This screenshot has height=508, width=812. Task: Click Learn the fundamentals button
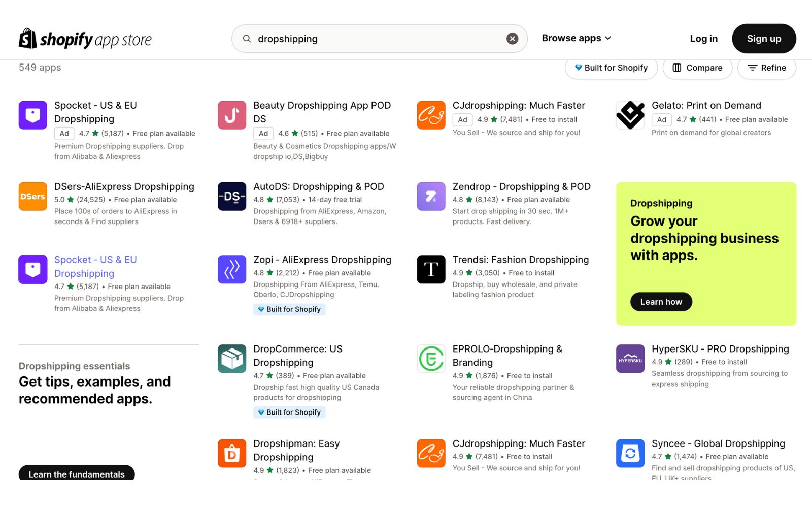tap(77, 473)
